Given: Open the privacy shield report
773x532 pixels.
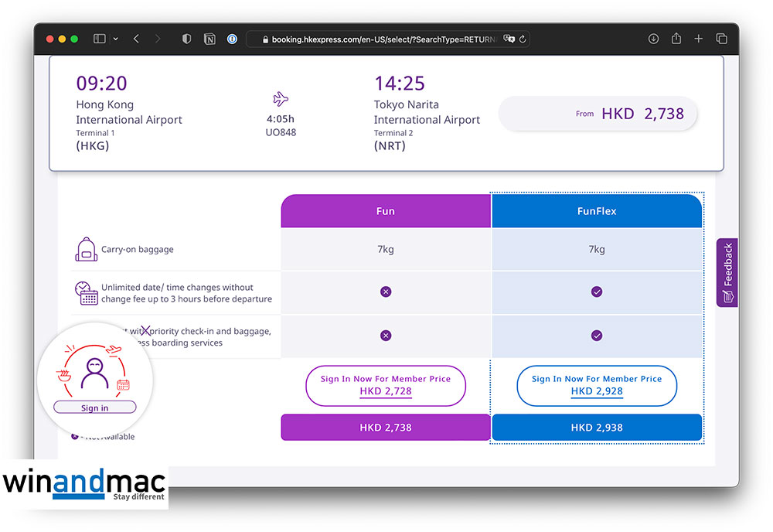Looking at the screenshot, I should (x=186, y=39).
